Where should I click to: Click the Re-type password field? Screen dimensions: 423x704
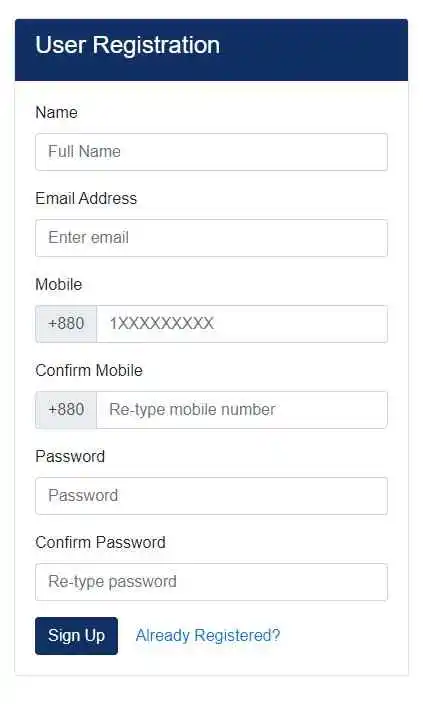click(x=211, y=582)
